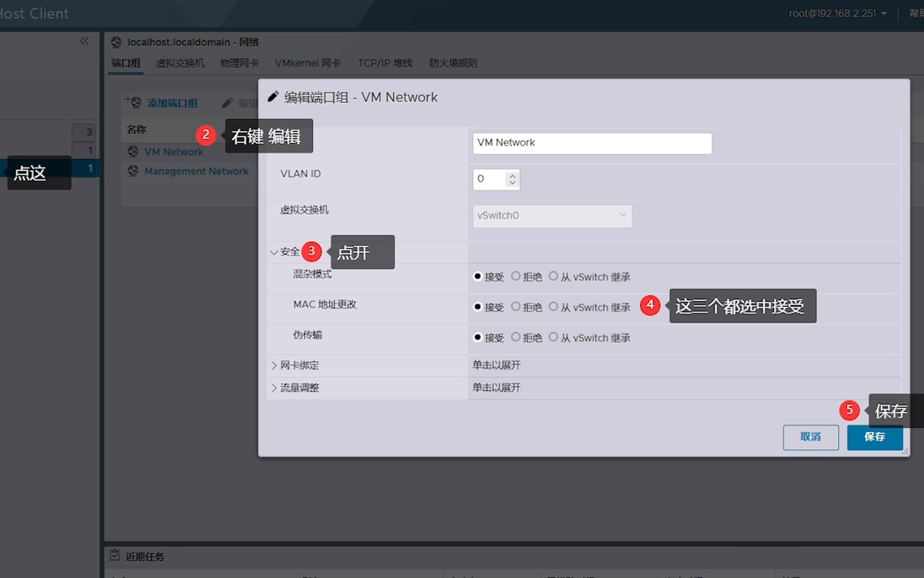Click the Add port group link
The width and height of the screenshot is (924, 578).
point(172,103)
